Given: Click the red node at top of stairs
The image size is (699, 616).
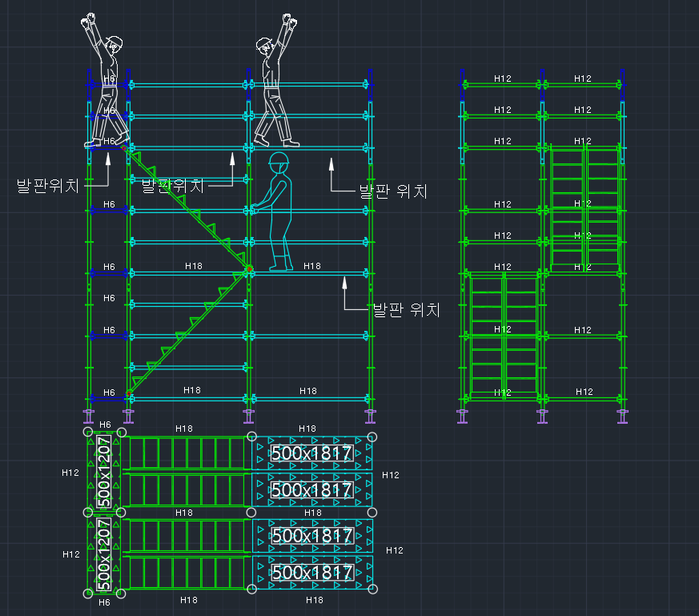Looking at the screenshot, I should (x=124, y=147).
